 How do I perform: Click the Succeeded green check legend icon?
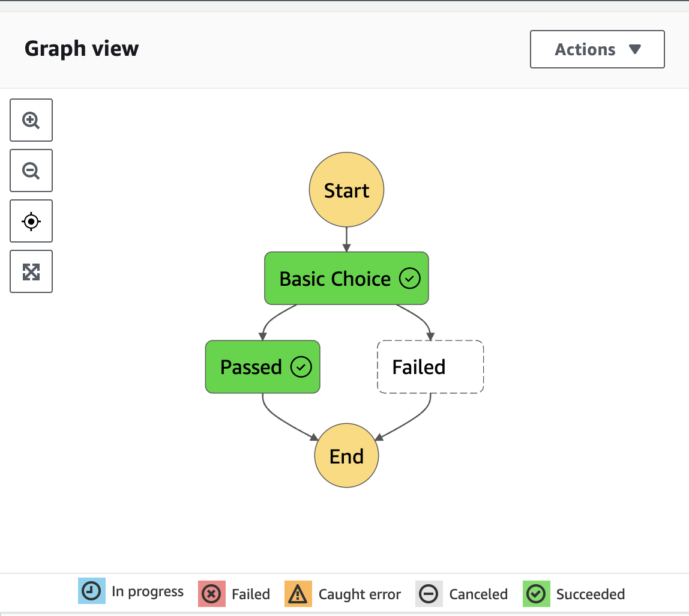[536, 594]
